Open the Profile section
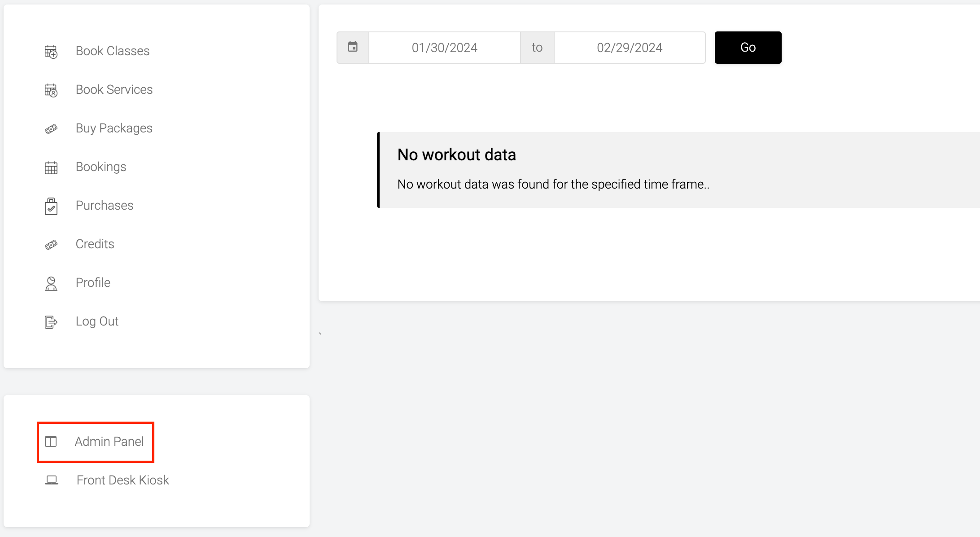The width and height of the screenshot is (980, 537). click(x=93, y=283)
